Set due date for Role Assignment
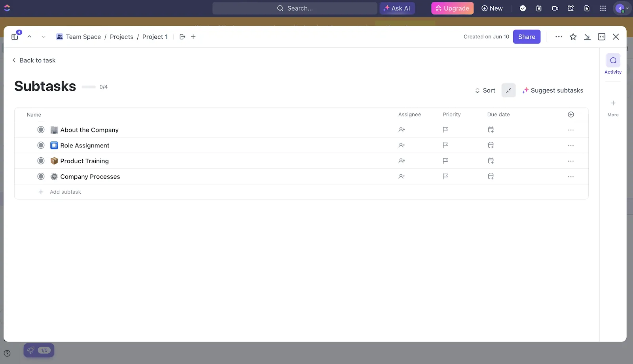The height and width of the screenshot is (364, 633). [x=491, y=145]
